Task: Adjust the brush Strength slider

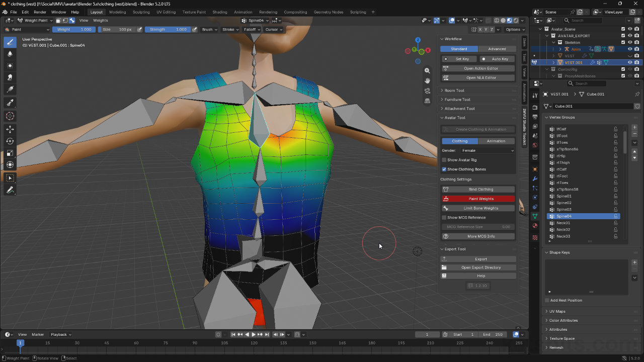Action: click(x=168, y=29)
